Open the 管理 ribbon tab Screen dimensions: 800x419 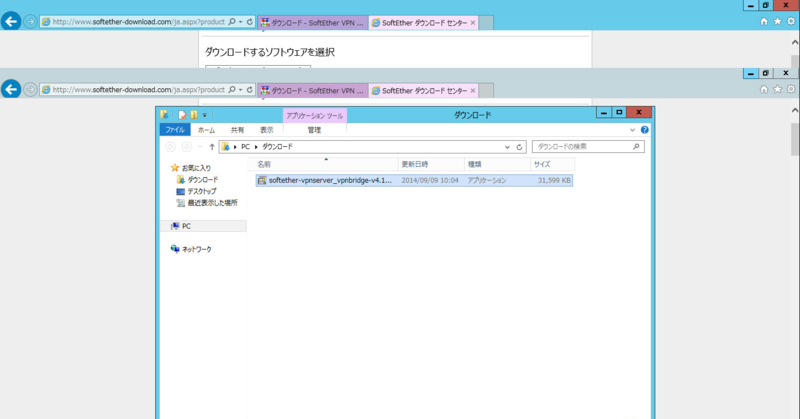pyautogui.click(x=314, y=130)
